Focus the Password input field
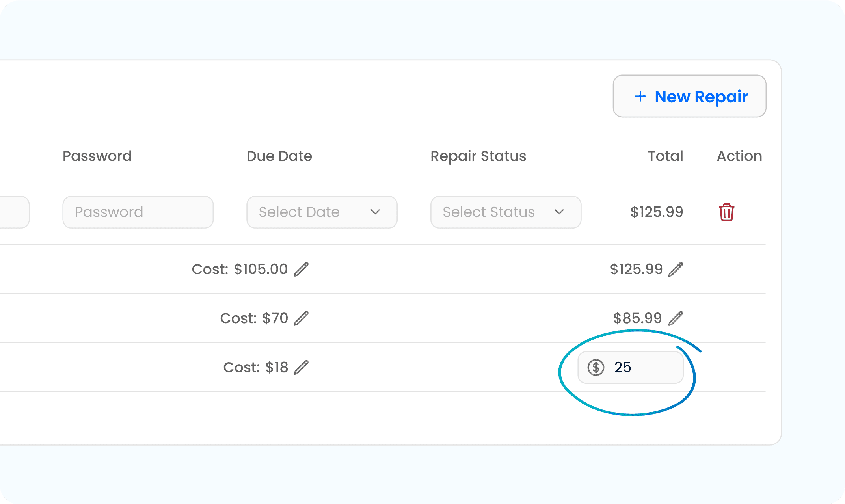 click(x=138, y=212)
